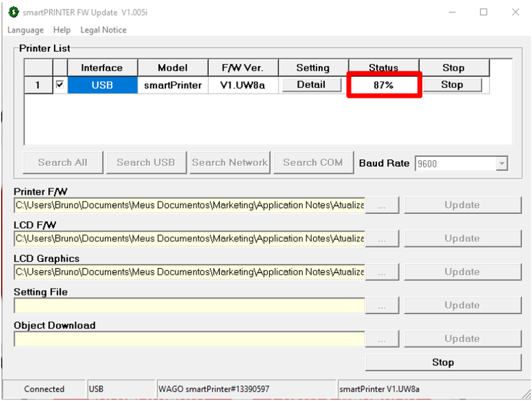This screenshot has height=401, width=532.
Task: Click the empty Setting File path field
Action: 189,306
